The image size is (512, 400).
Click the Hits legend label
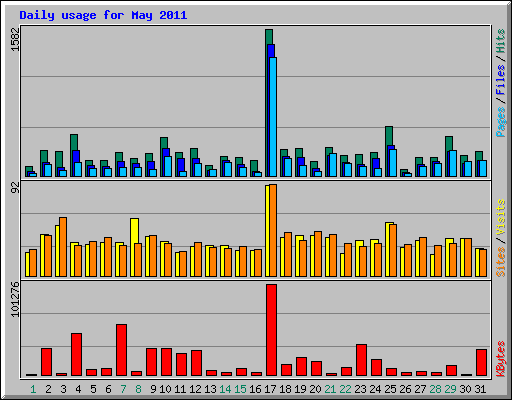pos(501,41)
